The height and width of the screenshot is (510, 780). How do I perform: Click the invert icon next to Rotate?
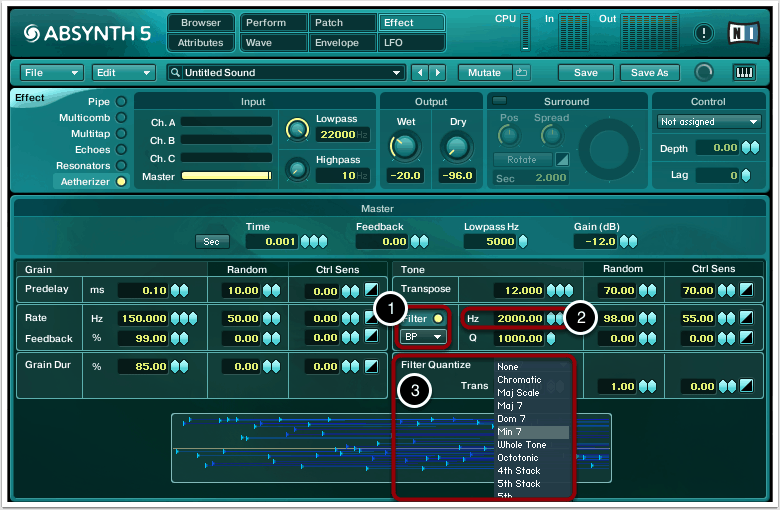point(562,160)
